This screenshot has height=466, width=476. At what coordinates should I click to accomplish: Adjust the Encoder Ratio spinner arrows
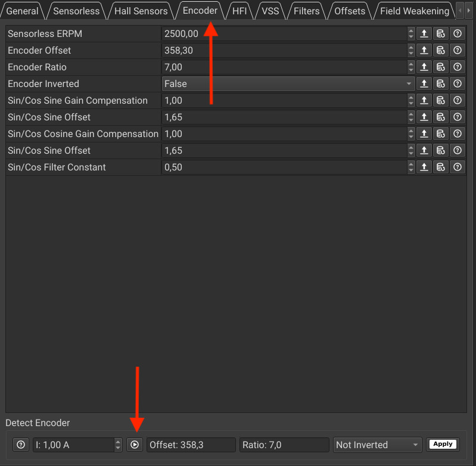(410, 67)
